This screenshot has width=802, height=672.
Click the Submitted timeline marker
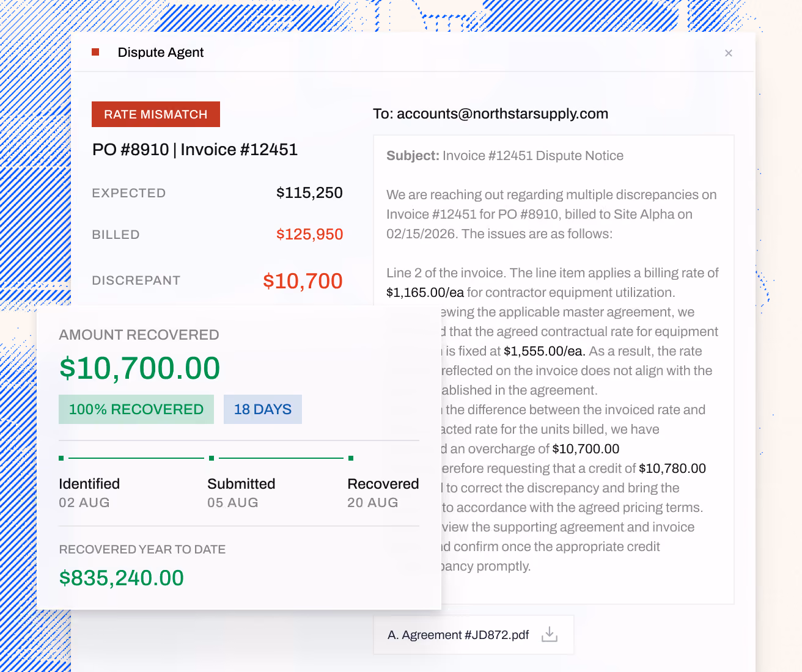(x=212, y=458)
